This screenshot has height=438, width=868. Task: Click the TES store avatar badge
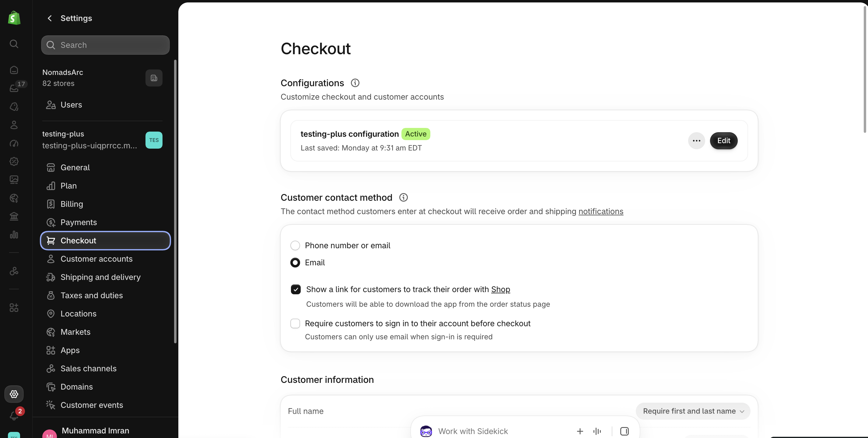tap(154, 140)
